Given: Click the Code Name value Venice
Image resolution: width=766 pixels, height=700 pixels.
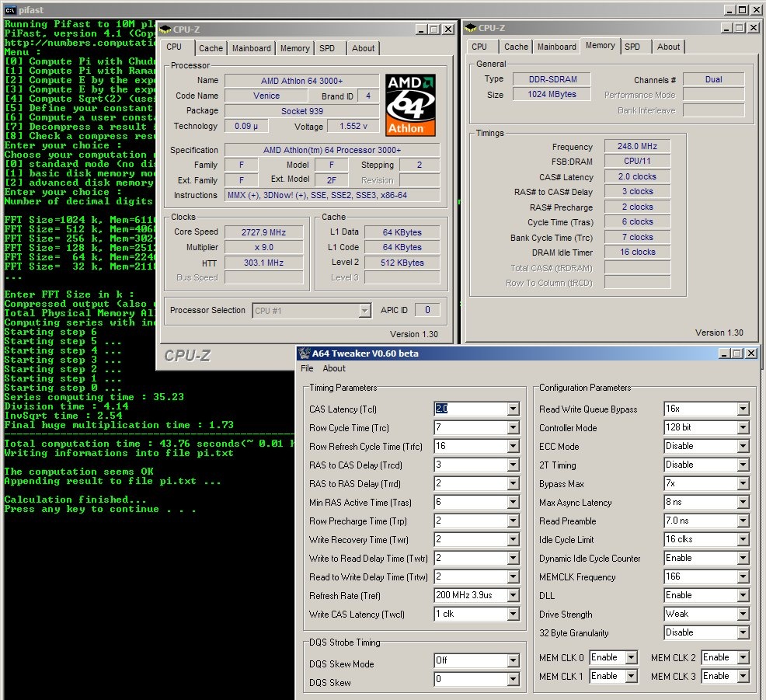Looking at the screenshot, I should 266,96.
